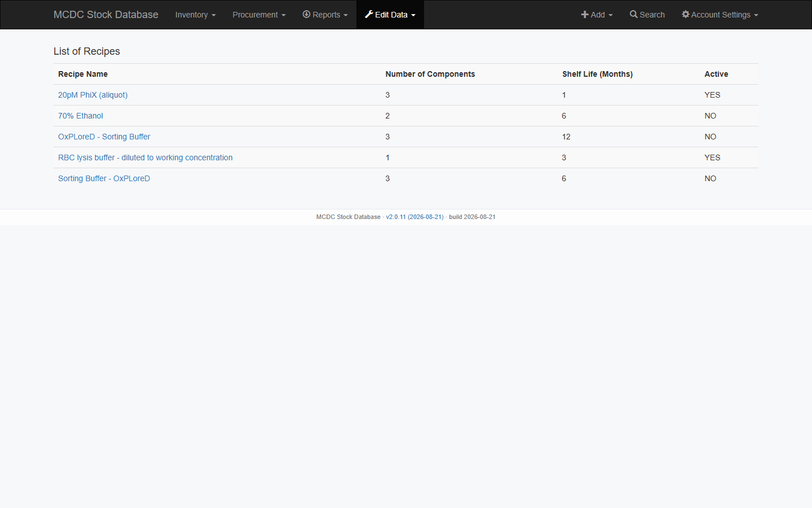
Task: Open the 20pM PhiX (aliquot) recipe
Action: coord(93,95)
